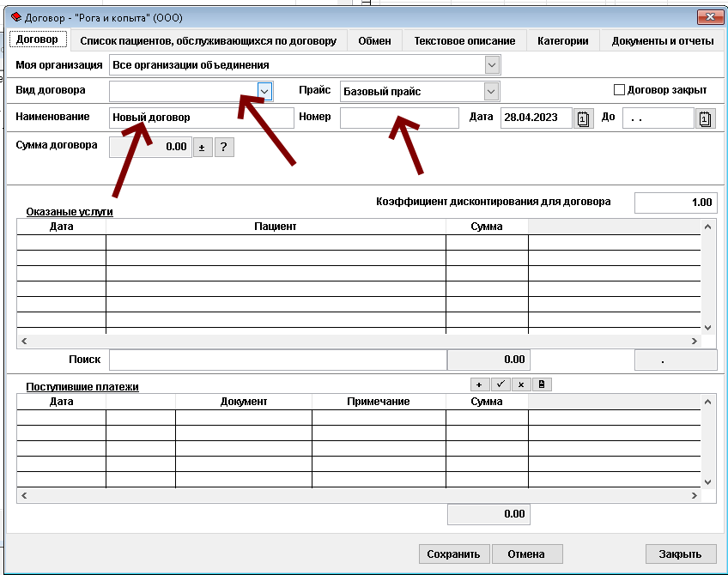Open the Текстовое описание tab
The image size is (728, 575).
464,40
